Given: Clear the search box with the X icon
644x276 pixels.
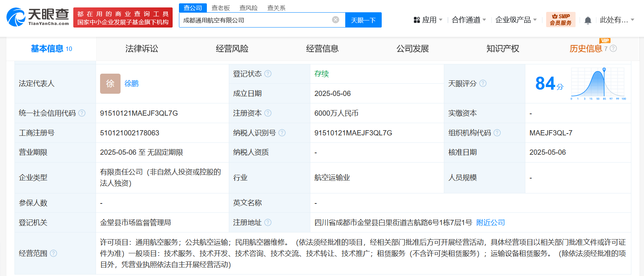Looking at the screenshot, I should click(x=336, y=20).
